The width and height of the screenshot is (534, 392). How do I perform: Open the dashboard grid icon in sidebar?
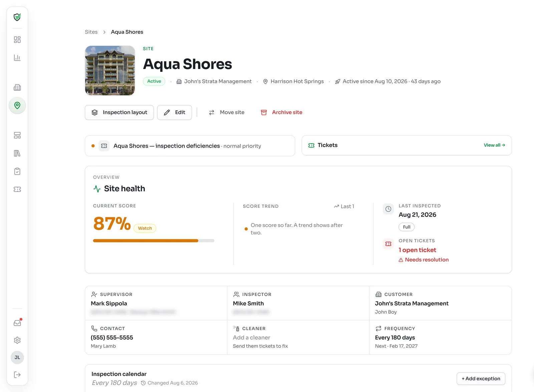[17, 40]
